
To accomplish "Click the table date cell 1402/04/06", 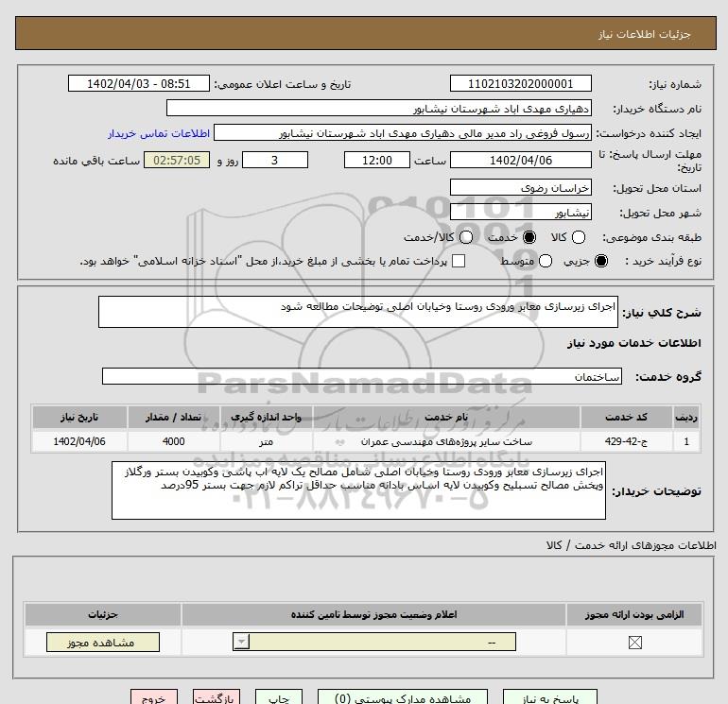I will pos(79,441).
